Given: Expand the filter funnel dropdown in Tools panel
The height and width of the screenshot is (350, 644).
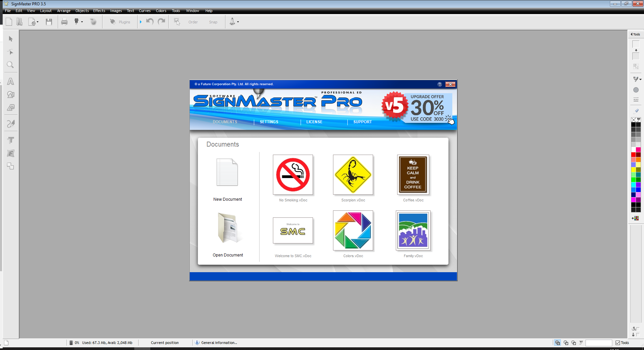Looking at the screenshot, I should (640, 79).
